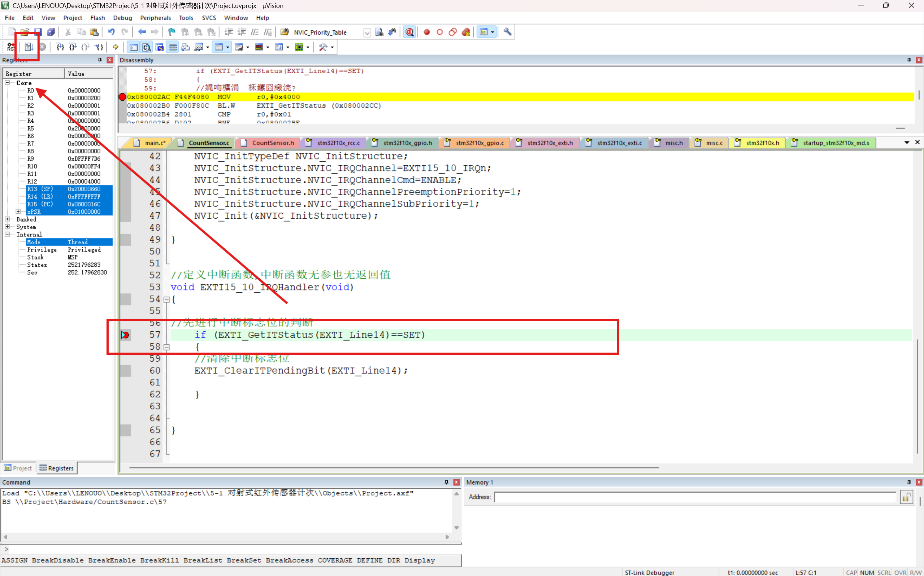Image resolution: width=924 pixels, height=576 pixels.
Task: Click the Command window horizontal scrollbar
Action: click(226, 537)
